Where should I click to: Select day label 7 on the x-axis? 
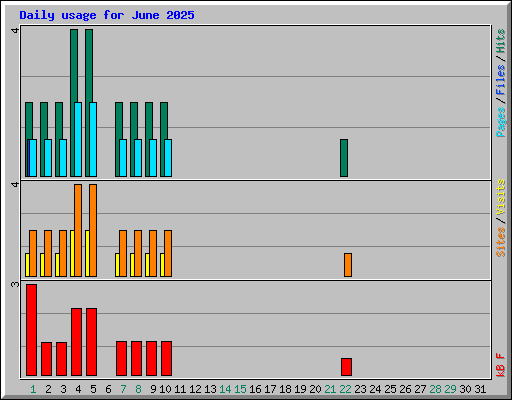123,389
